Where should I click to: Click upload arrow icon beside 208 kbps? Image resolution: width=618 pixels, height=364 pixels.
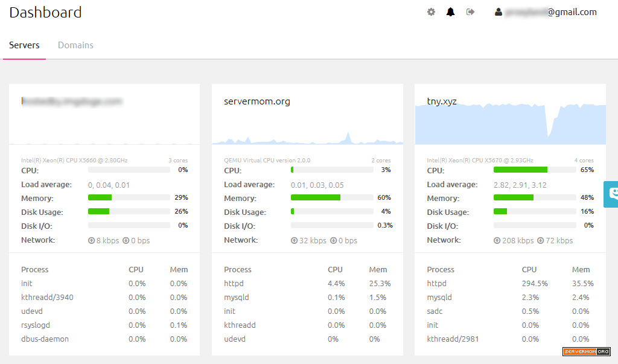point(497,241)
